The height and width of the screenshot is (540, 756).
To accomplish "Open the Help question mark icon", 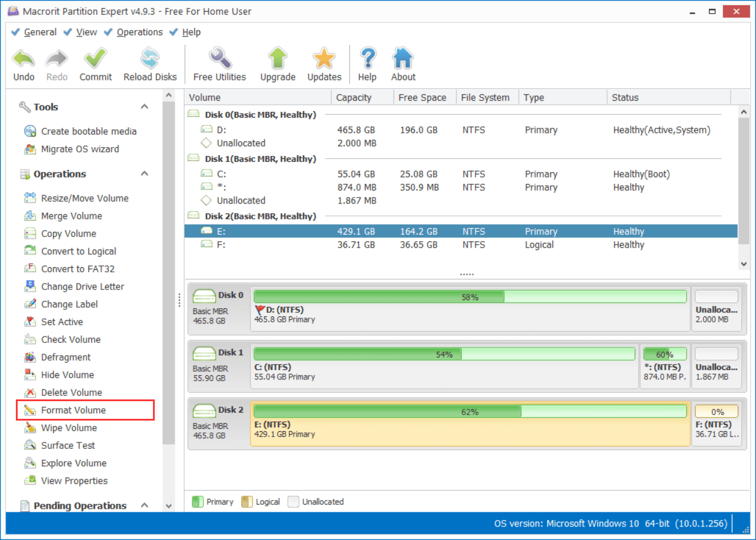I will [x=367, y=60].
